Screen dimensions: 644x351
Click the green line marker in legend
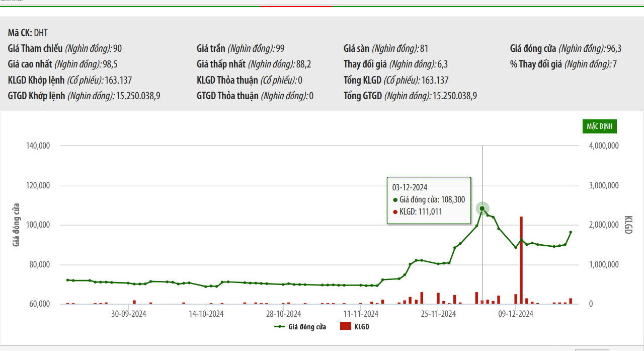[280, 327]
